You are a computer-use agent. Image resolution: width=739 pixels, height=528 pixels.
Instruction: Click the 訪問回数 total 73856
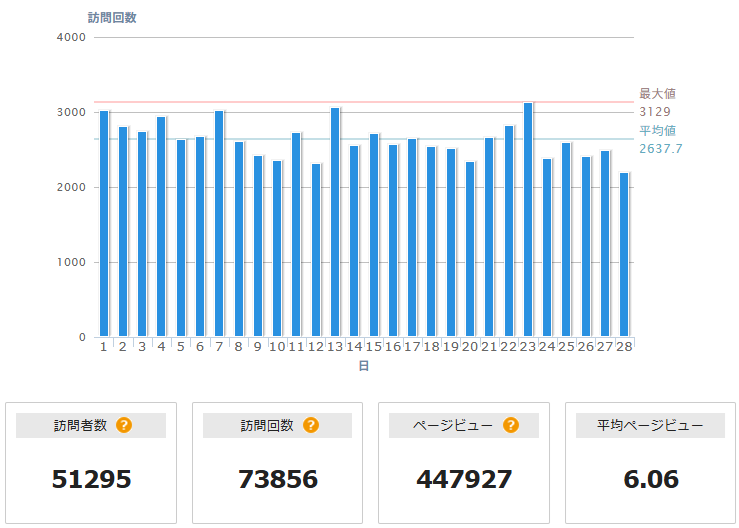pos(278,479)
